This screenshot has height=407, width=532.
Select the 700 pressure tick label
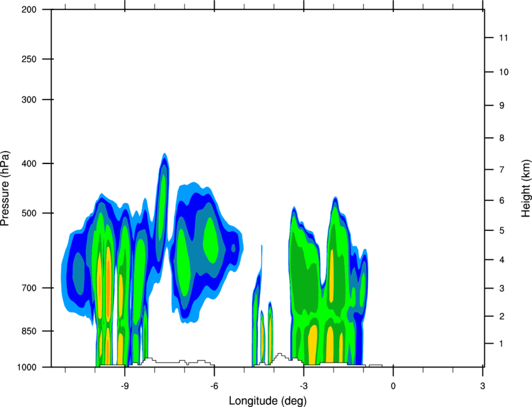click(29, 288)
